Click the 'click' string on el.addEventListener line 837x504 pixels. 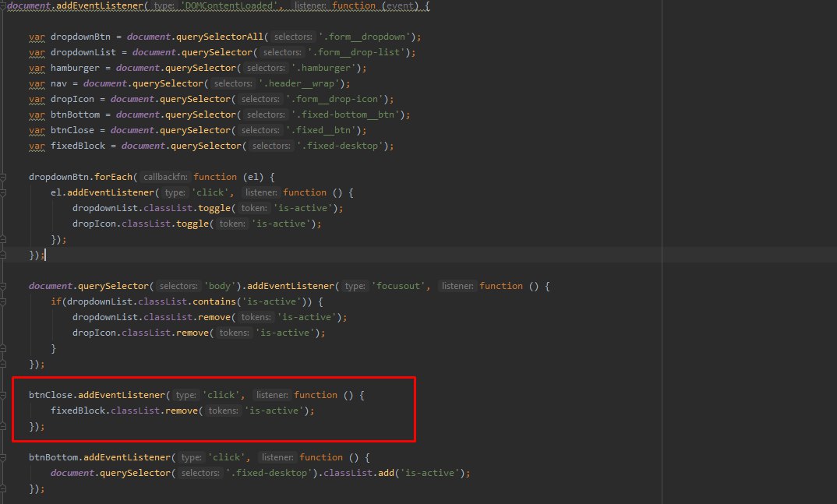210,192
